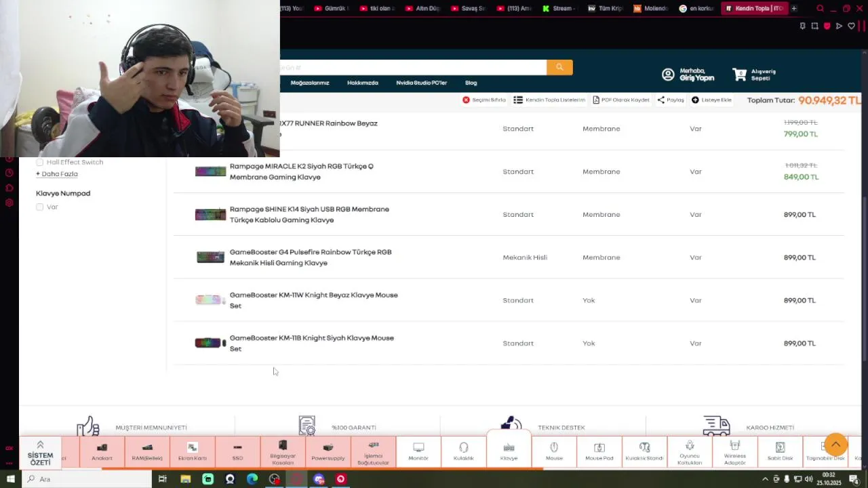Open the SSD component category
This screenshot has height=488, width=868.
237,452
